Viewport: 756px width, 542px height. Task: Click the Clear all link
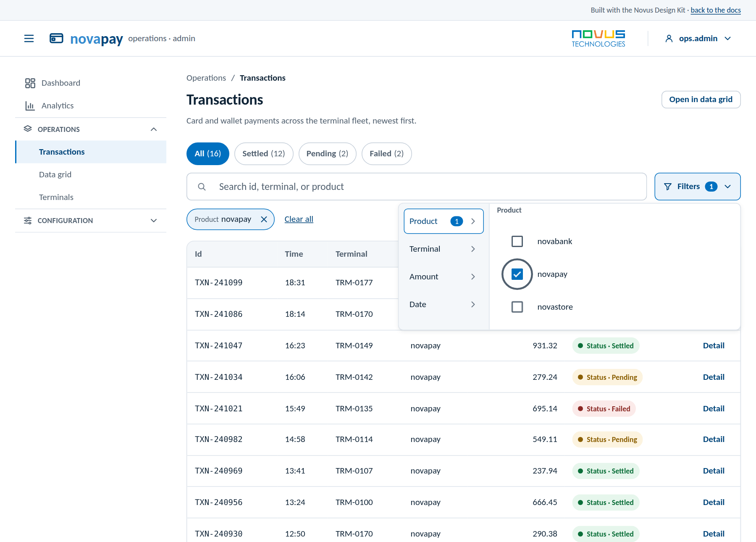click(299, 219)
